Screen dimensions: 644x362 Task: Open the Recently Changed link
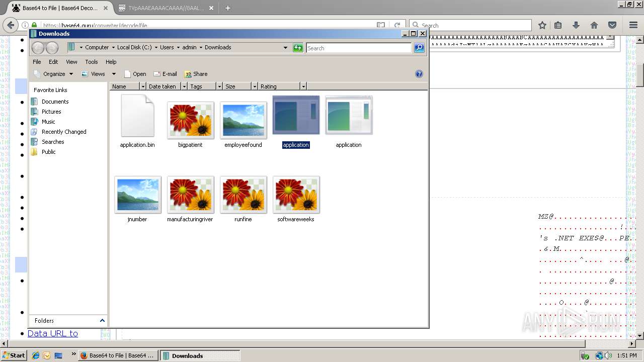pyautogui.click(x=64, y=132)
